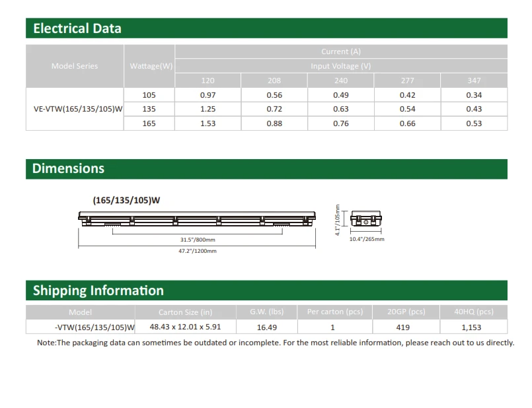Click the Model Series column header
This screenshot has height=408, width=532.
75,66
